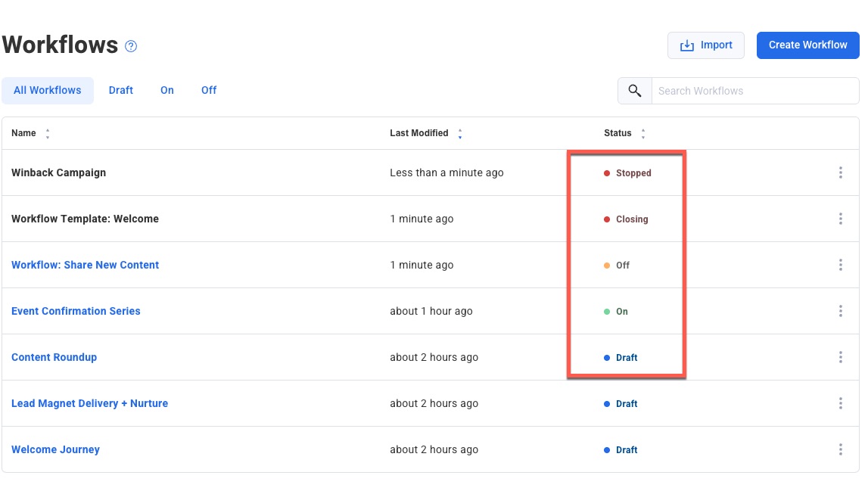Open the Event Confirmation Series workflow link
This screenshot has width=868, height=494.
click(76, 311)
